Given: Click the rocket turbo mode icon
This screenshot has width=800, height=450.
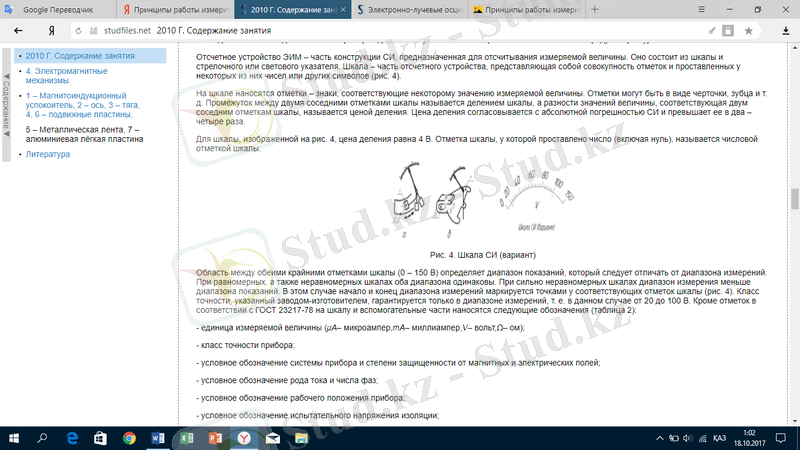Looking at the screenshot, I should pos(712,31).
